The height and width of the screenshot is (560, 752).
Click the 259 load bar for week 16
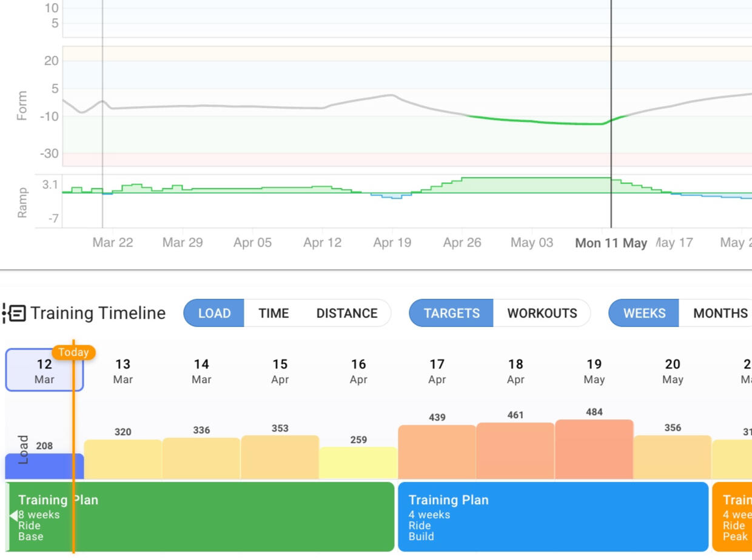point(358,463)
